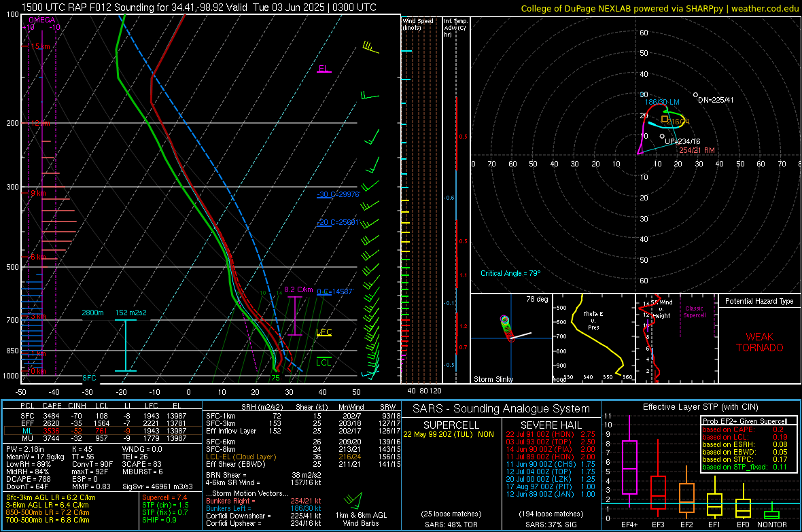Click the SARS - Sounding Analogue System heading
This screenshot has width=802, height=532.
coord(502,409)
